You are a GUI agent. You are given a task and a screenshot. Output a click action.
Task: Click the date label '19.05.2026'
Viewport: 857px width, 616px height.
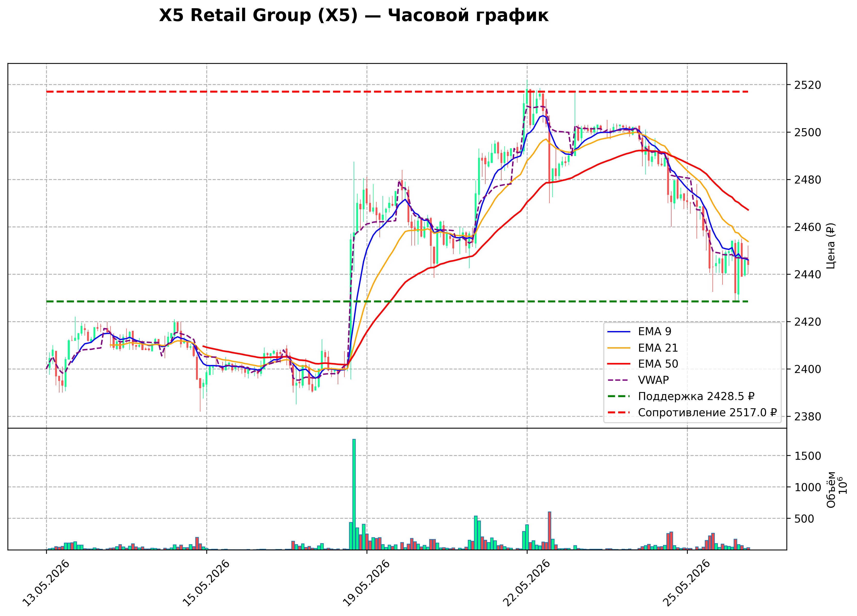366,583
